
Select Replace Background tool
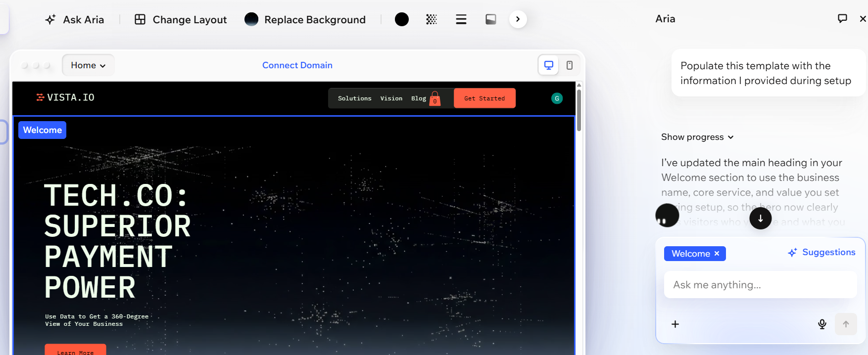tap(305, 20)
